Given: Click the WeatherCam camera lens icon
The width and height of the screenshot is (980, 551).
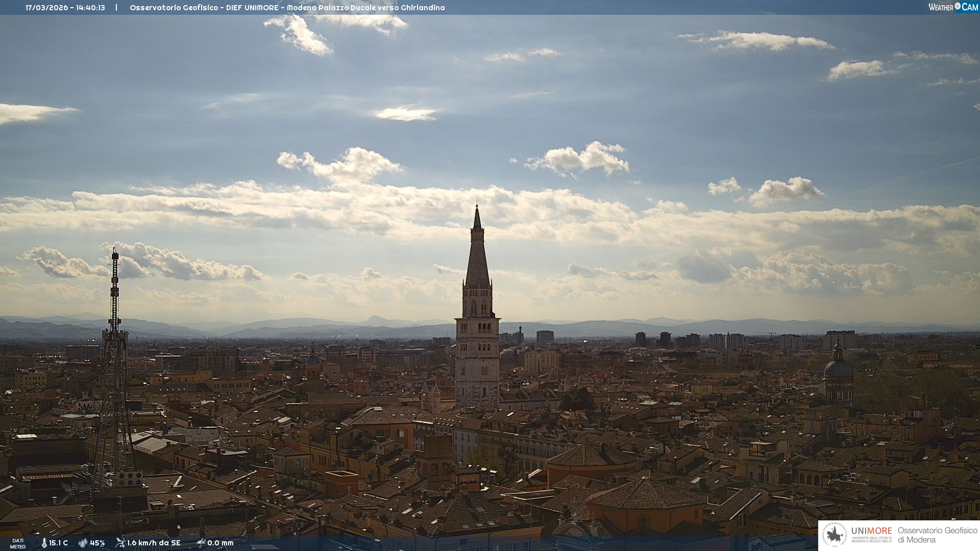Looking at the screenshot, I should [x=958, y=6].
